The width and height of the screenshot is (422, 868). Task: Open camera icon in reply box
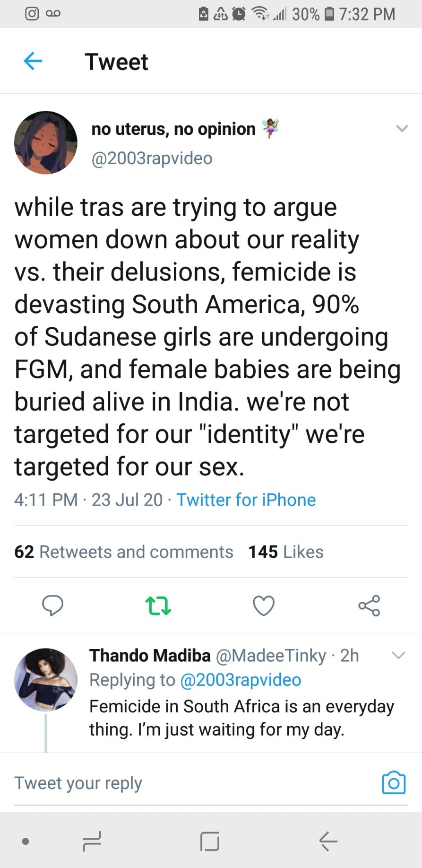click(x=394, y=783)
